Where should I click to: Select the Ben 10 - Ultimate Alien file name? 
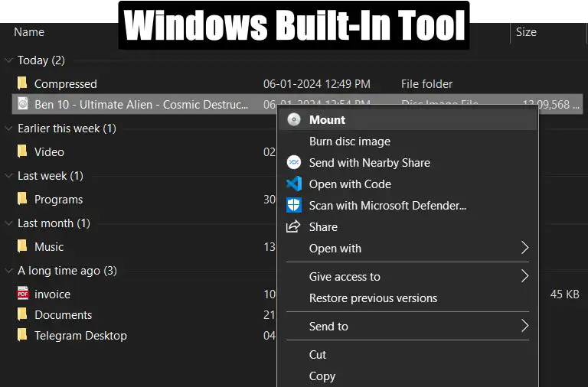(x=142, y=105)
